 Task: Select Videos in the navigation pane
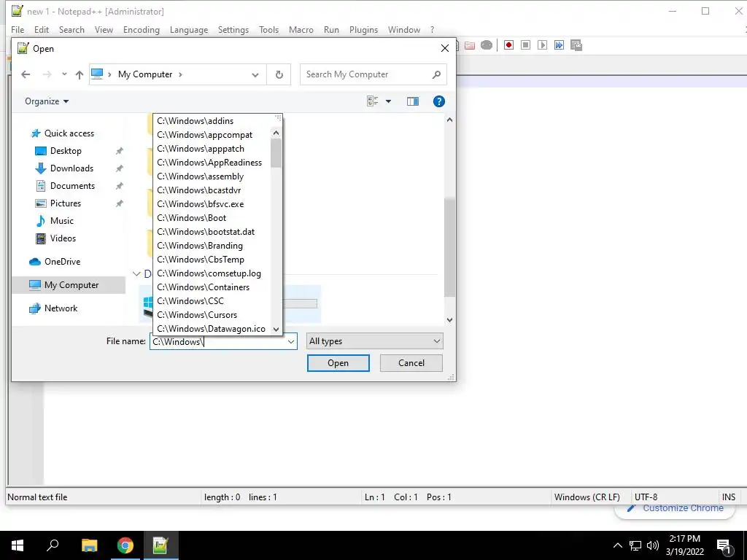tap(63, 238)
